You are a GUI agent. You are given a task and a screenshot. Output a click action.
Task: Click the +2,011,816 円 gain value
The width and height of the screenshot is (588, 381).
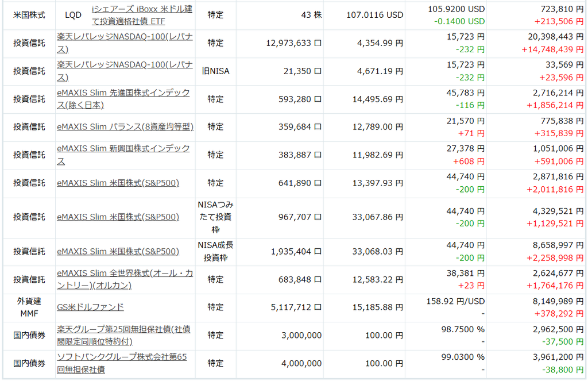tap(555, 190)
